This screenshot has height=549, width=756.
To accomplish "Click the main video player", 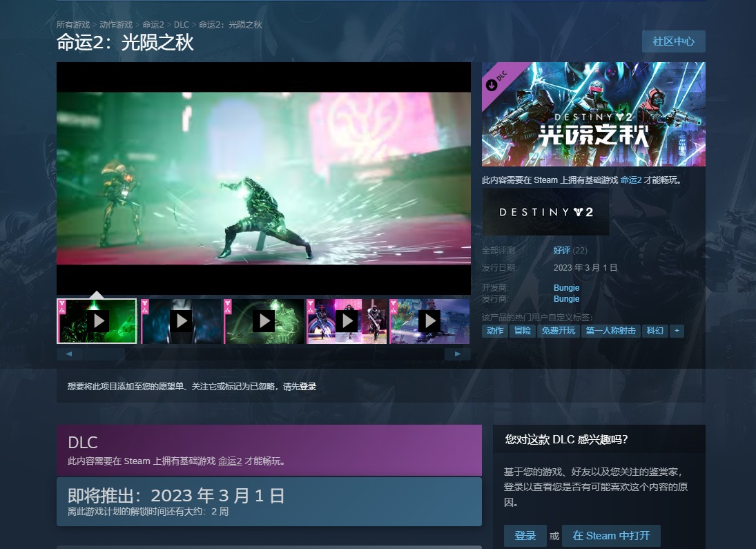I will (x=264, y=178).
